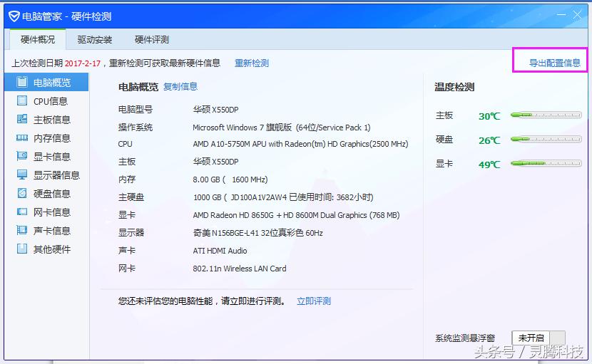Click the 重新检测 link

tap(252, 63)
